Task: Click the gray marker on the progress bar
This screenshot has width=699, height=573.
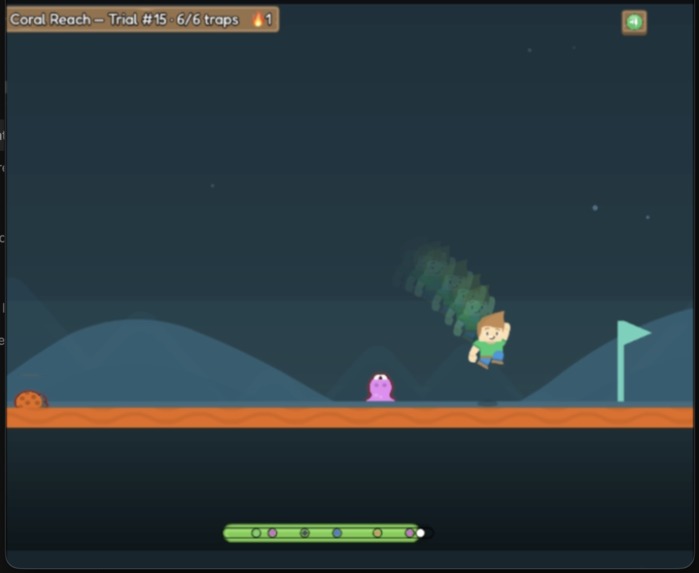Action: [x=304, y=533]
